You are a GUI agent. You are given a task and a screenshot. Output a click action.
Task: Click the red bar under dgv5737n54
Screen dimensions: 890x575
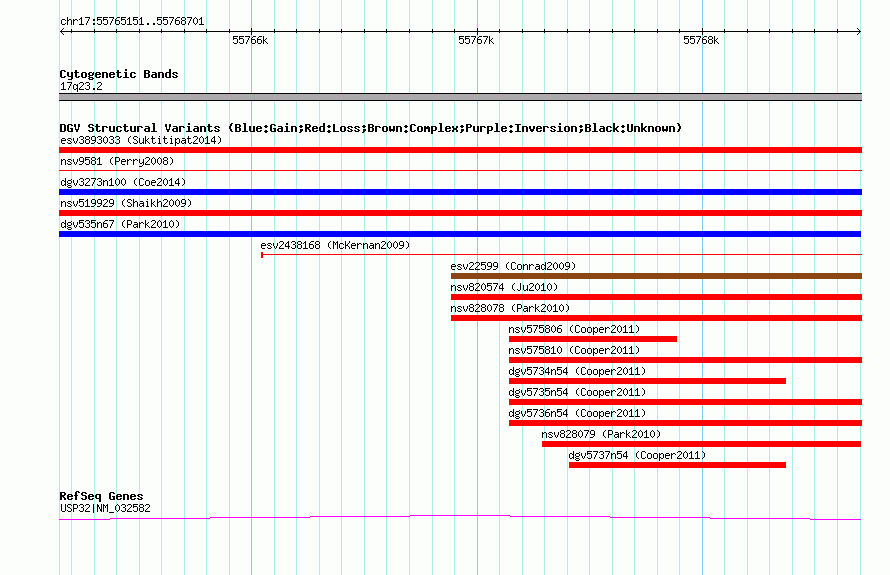677,465
